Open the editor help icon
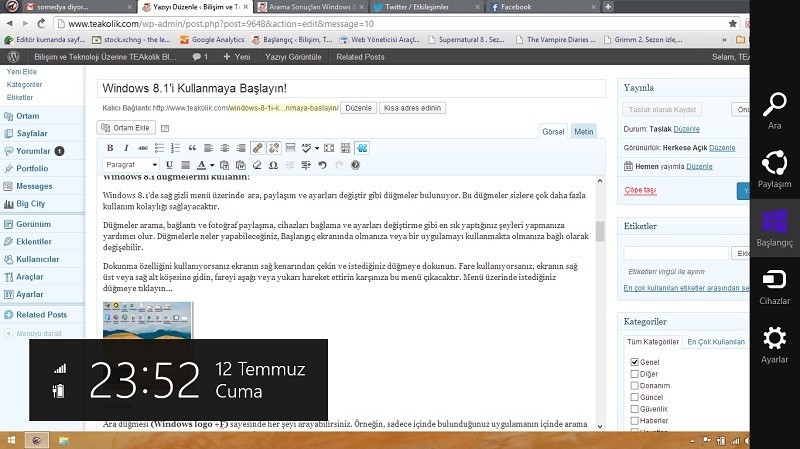The image size is (800, 449). click(356, 165)
